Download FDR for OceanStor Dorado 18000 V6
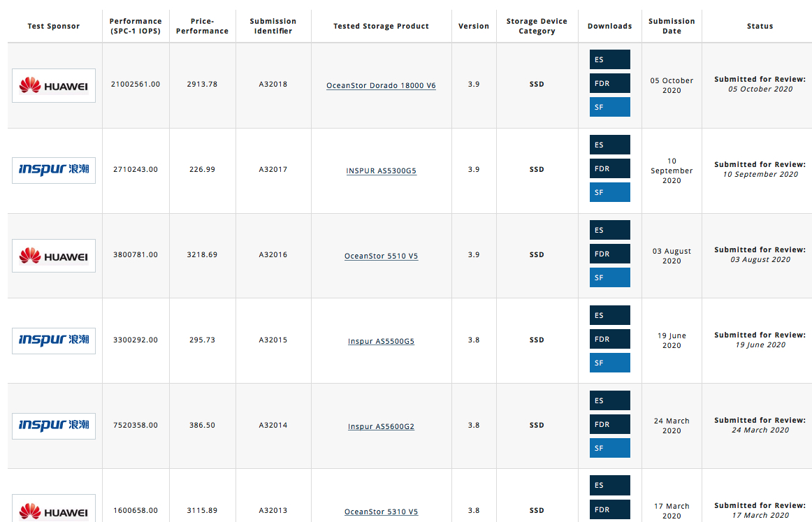Screen dimensions: 812x522 610,83
